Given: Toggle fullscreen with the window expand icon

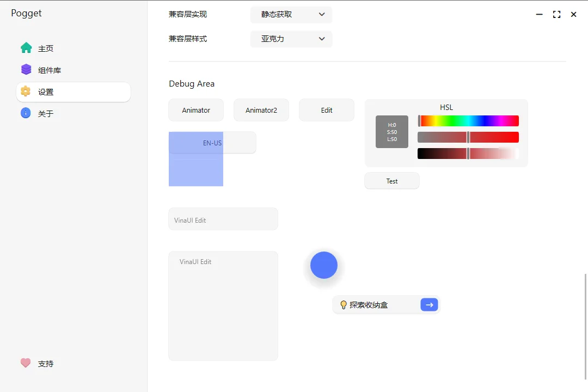Looking at the screenshot, I should 556,14.
